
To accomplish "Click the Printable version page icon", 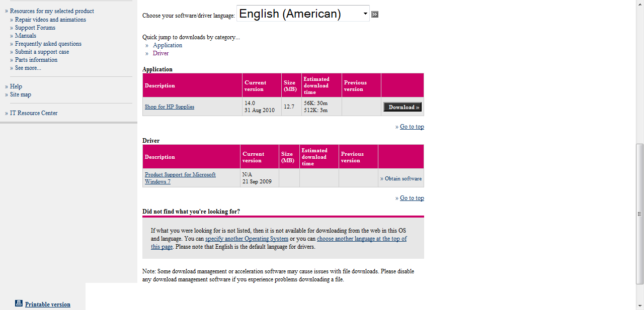I will pyautogui.click(x=19, y=303).
